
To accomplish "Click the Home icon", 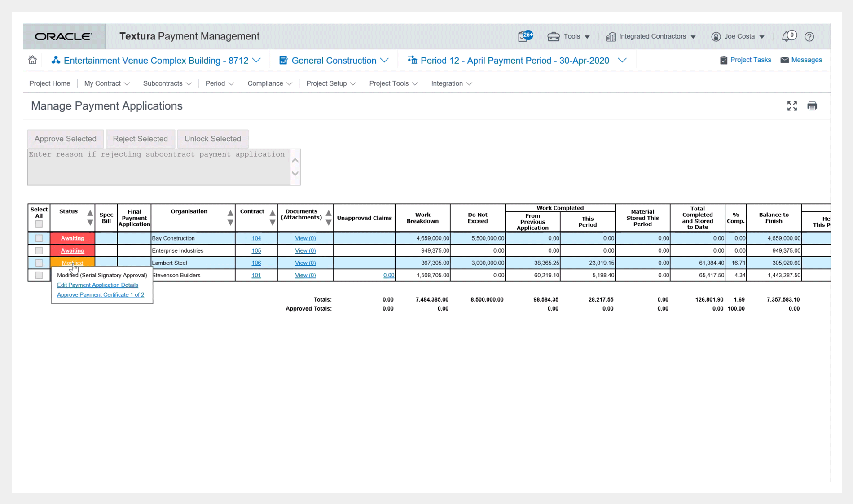I will tap(32, 60).
